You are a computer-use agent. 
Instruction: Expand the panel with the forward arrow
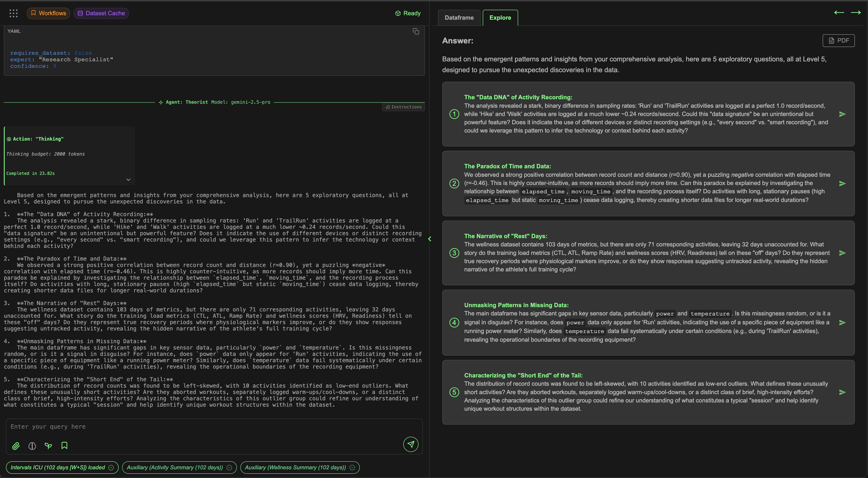click(856, 13)
